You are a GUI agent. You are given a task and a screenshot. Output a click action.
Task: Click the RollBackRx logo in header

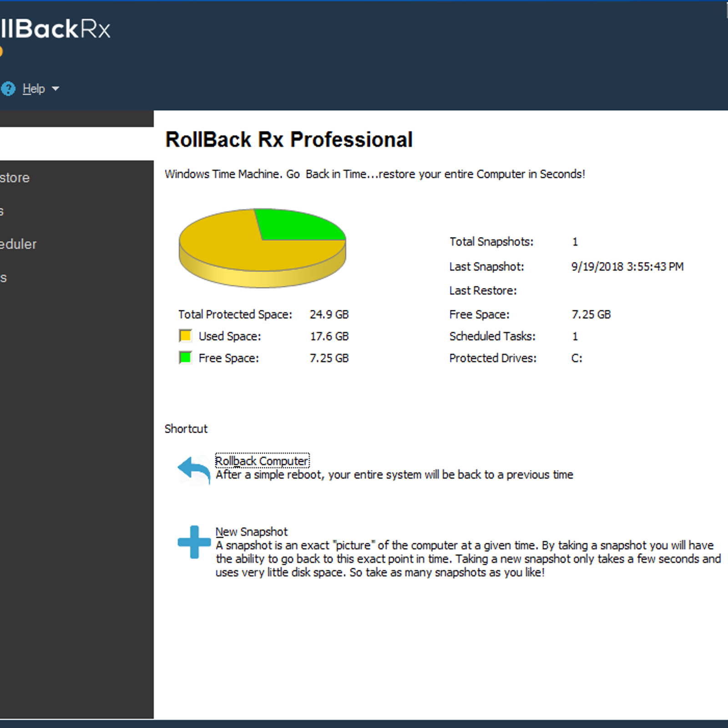[x=55, y=29]
